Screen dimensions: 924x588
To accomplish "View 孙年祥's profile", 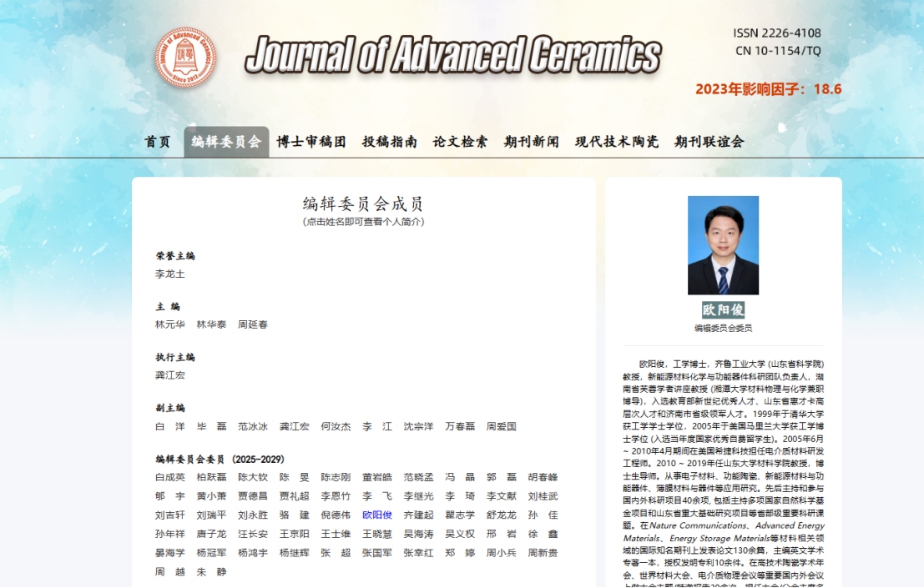I will coord(170,534).
